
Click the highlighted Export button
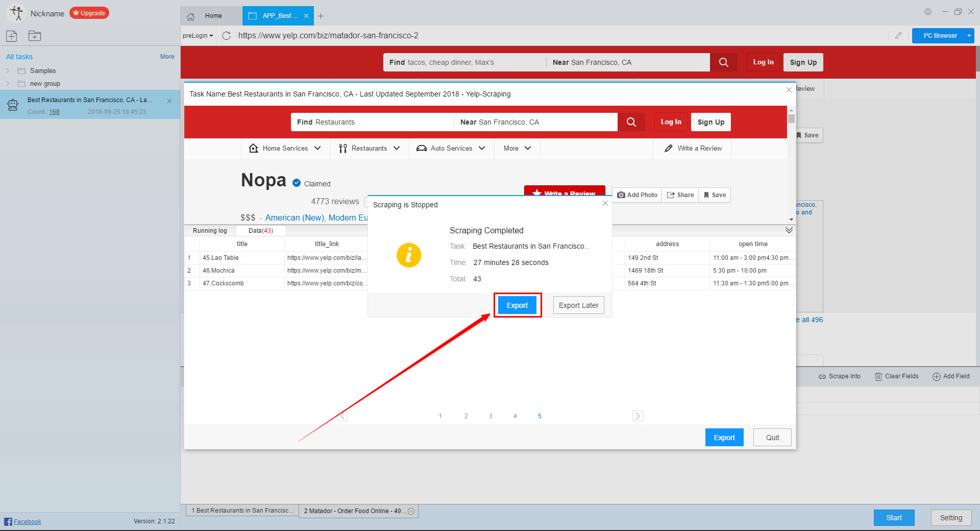pyautogui.click(x=517, y=305)
